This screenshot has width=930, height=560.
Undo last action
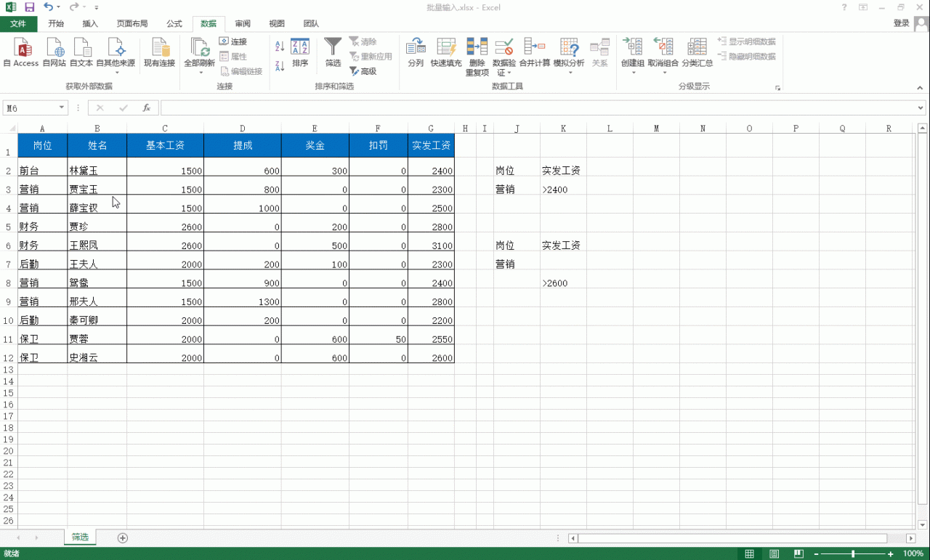click(x=48, y=7)
